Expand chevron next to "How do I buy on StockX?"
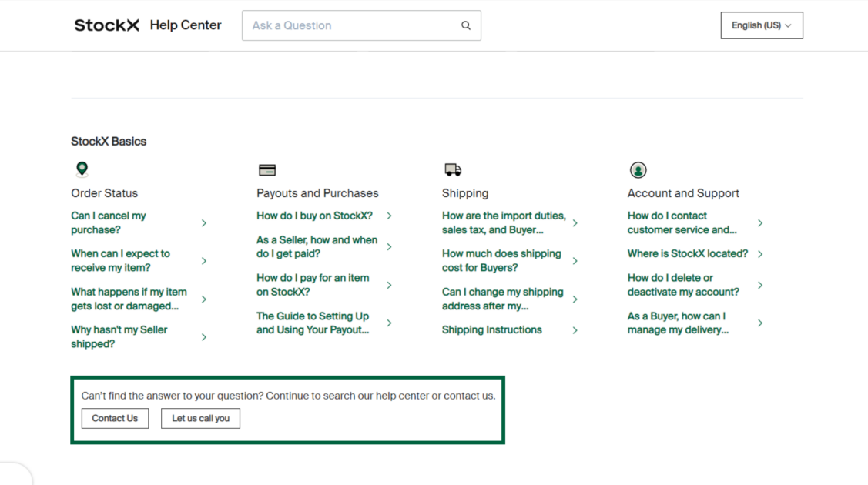Screen dimensions: 868x485 pyautogui.click(x=389, y=216)
